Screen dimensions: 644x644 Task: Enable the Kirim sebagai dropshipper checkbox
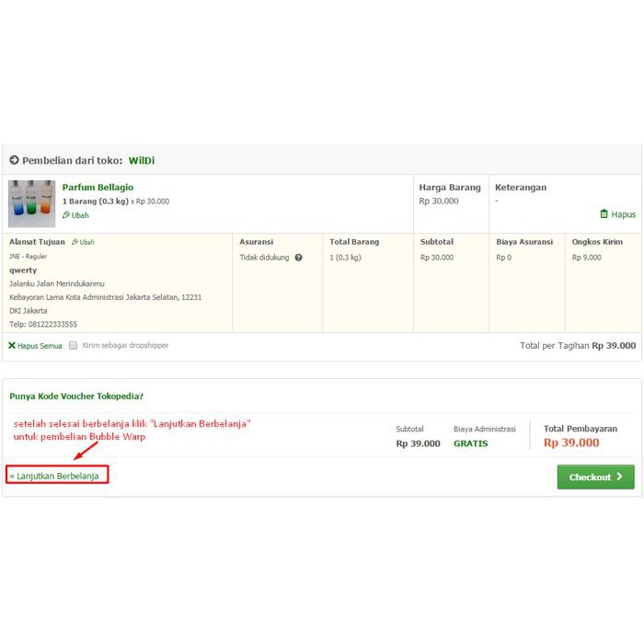[73, 346]
